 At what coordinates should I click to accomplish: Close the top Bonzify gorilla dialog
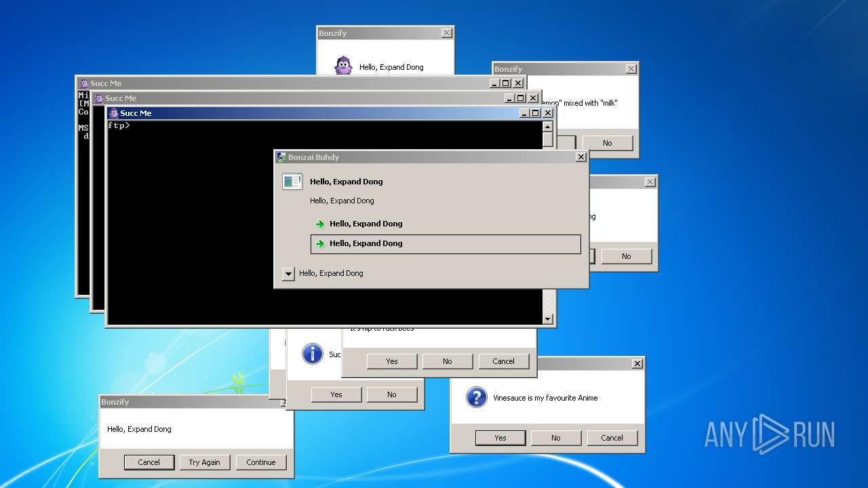(x=446, y=33)
